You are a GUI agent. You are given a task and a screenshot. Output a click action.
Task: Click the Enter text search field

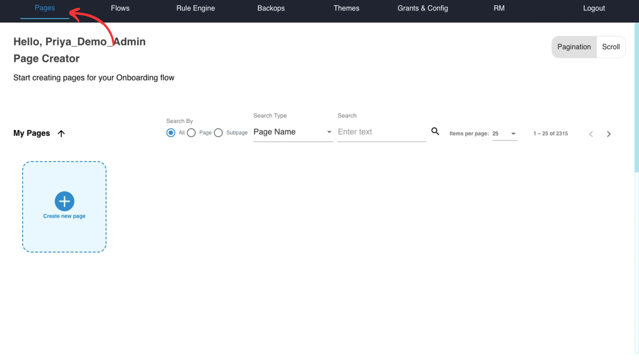click(382, 132)
